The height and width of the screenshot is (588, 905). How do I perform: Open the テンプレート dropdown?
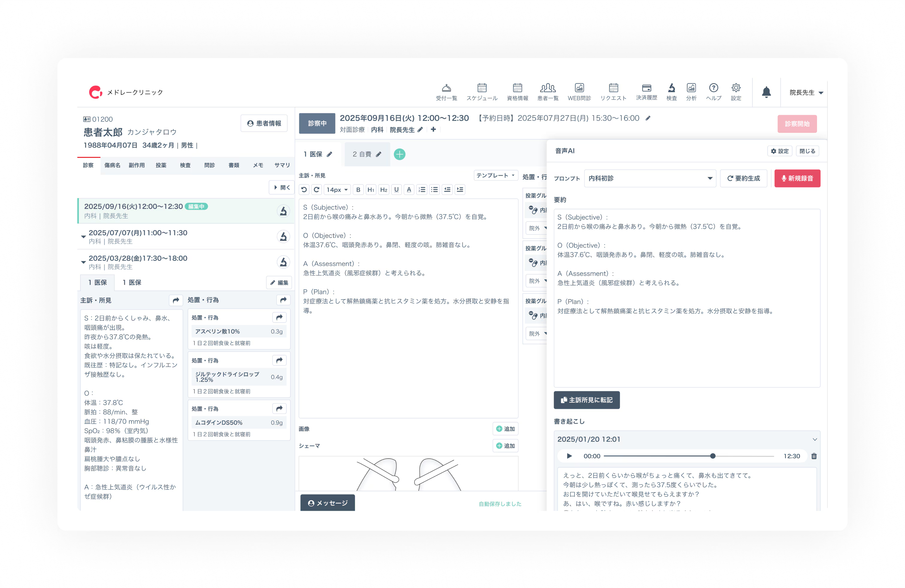pyautogui.click(x=496, y=175)
